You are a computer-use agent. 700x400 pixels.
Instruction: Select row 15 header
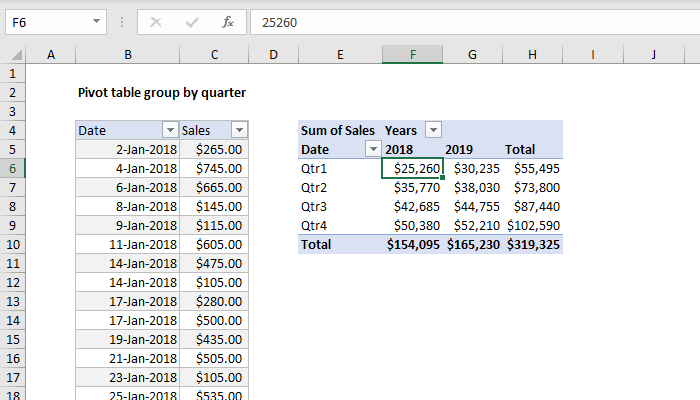(x=12, y=339)
